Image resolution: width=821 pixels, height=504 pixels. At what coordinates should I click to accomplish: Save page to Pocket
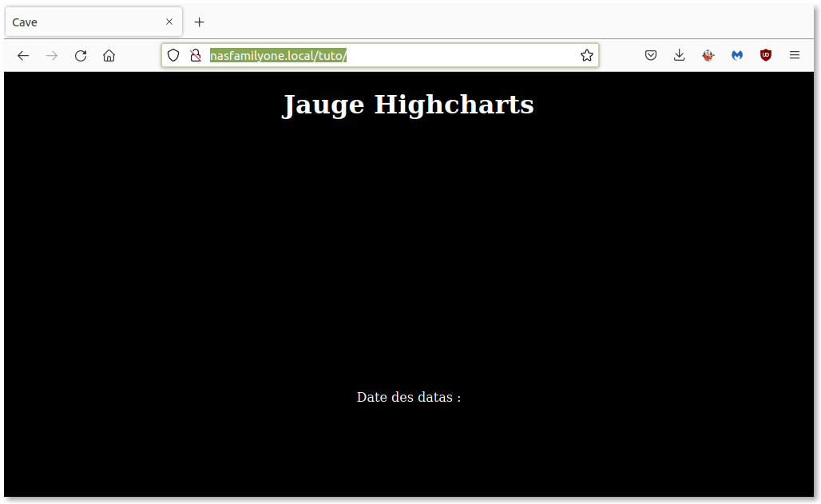(x=651, y=55)
